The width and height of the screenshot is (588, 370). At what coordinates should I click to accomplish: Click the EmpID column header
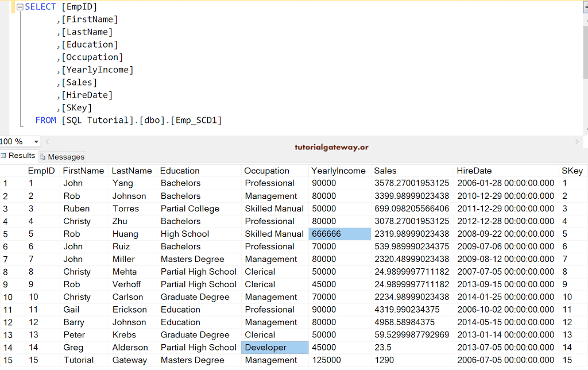pyautogui.click(x=41, y=171)
